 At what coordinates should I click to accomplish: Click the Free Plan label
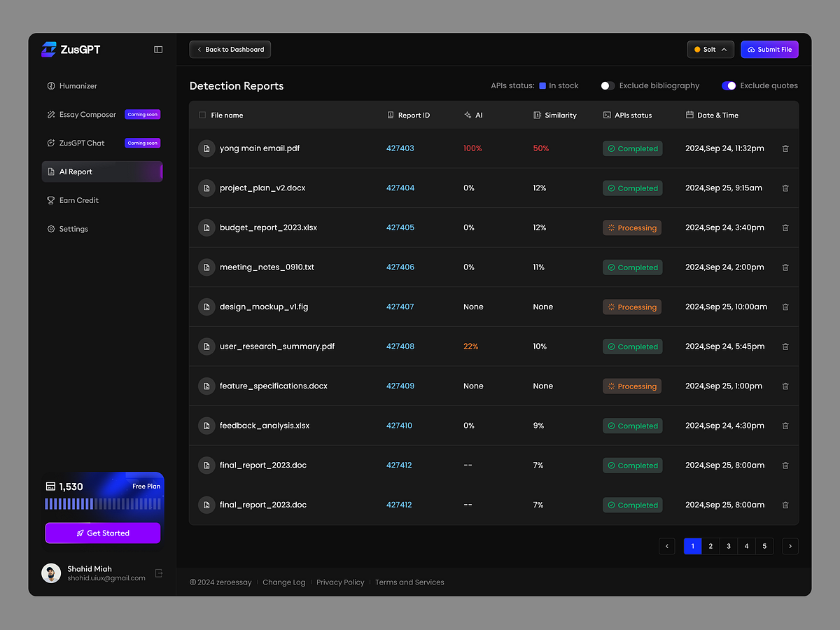(146, 486)
